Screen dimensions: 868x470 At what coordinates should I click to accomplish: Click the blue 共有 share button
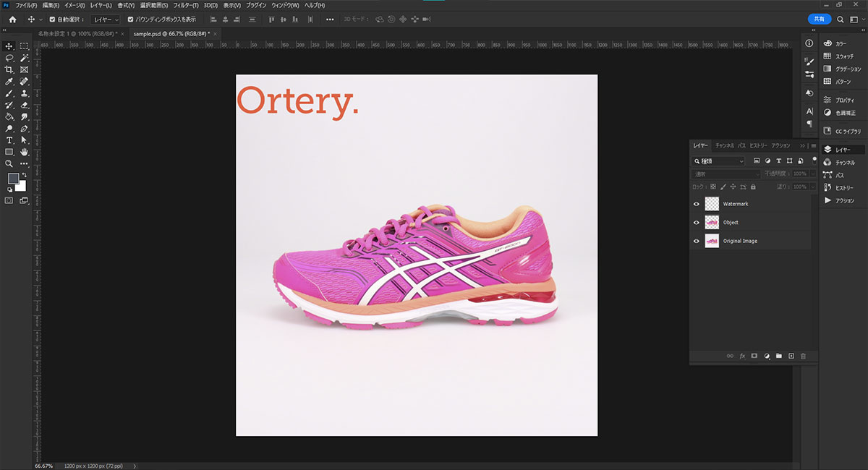click(820, 20)
